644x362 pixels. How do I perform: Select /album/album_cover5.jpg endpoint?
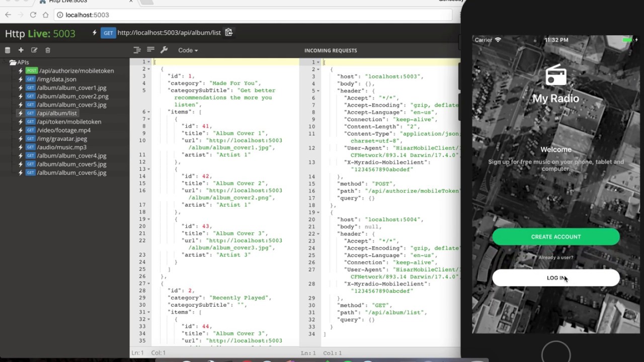[71, 164]
